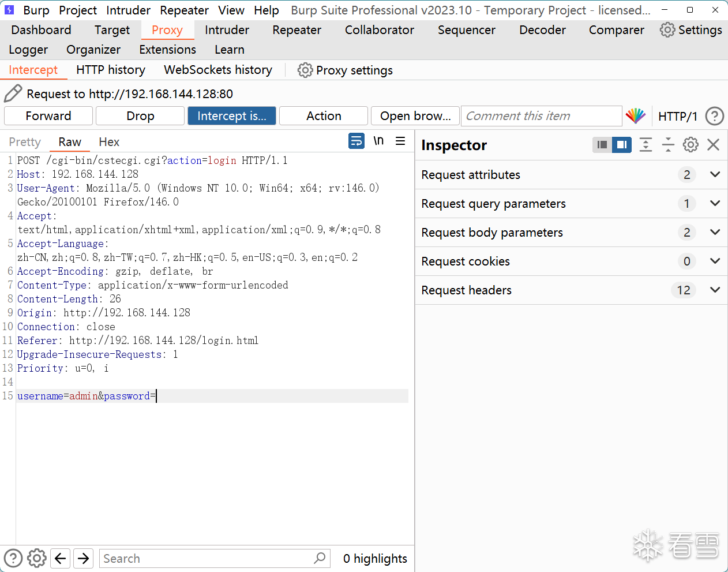Screen dimensions: 728x572
Task: Open the Help menu
Action: pos(267,10)
